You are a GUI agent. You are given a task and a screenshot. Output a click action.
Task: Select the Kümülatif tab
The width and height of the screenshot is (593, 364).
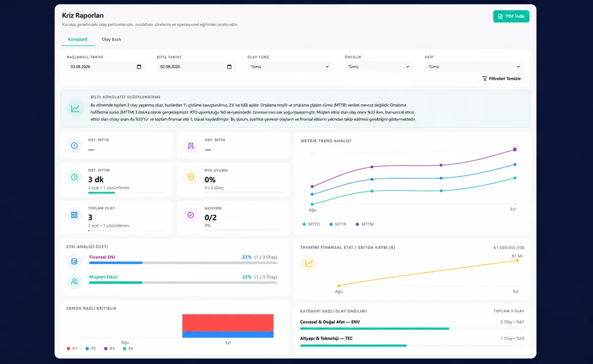click(x=78, y=39)
